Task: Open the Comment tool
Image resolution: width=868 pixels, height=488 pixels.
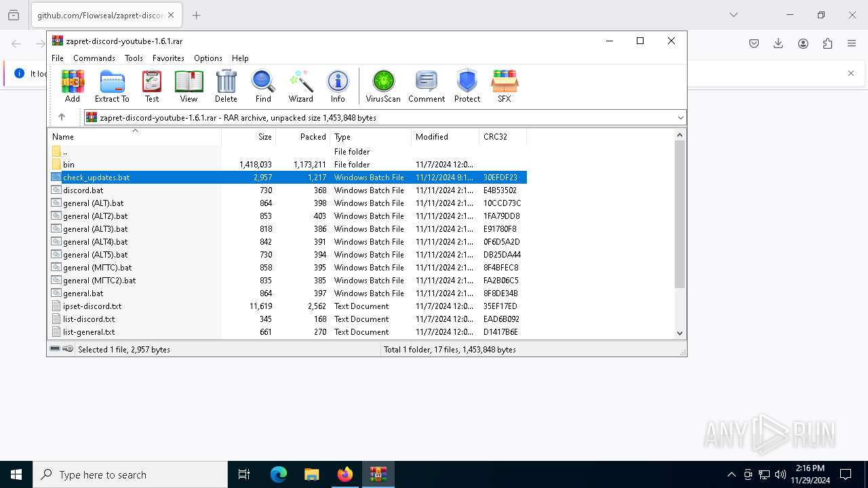Action: click(427, 85)
